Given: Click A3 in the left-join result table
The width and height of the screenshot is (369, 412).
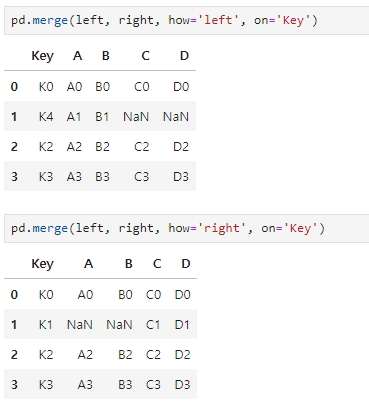Looking at the screenshot, I should click(74, 177).
